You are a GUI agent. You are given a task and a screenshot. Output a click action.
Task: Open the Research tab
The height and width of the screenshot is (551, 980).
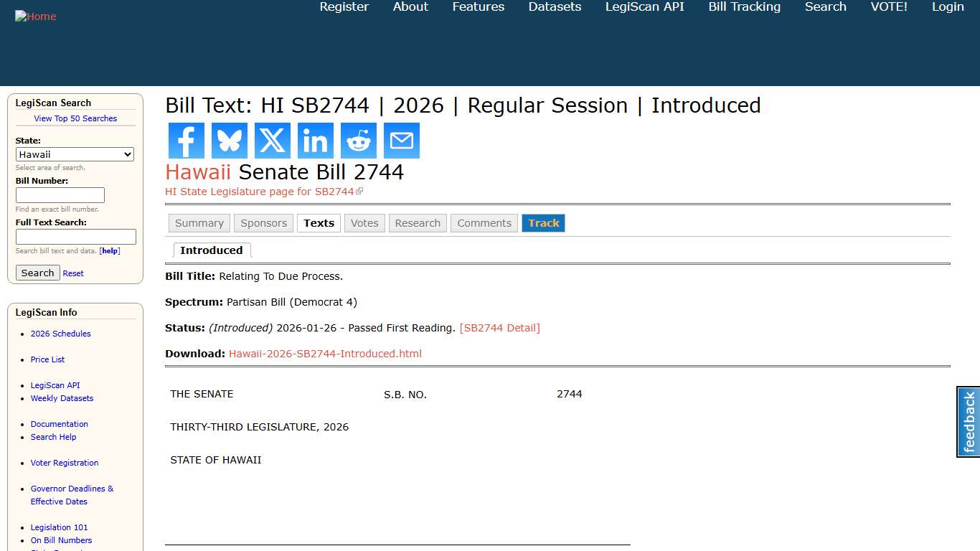pyautogui.click(x=418, y=222)
